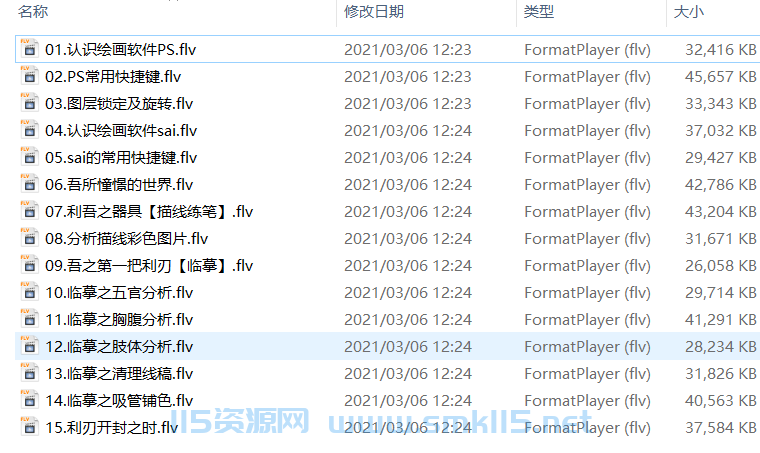Select the icon beside 13.临摹之清理线稿.flv
Viewport: 760px width, 453px height.
[29, 373]
